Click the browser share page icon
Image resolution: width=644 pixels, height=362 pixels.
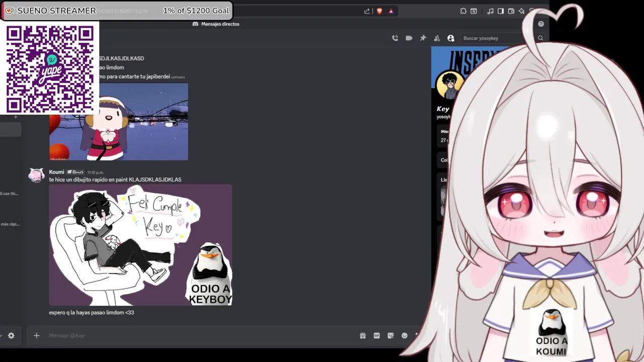[367, 11]
